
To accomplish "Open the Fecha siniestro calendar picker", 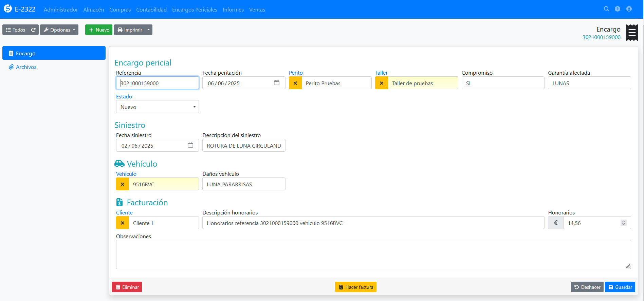I will tap(190, 145).
